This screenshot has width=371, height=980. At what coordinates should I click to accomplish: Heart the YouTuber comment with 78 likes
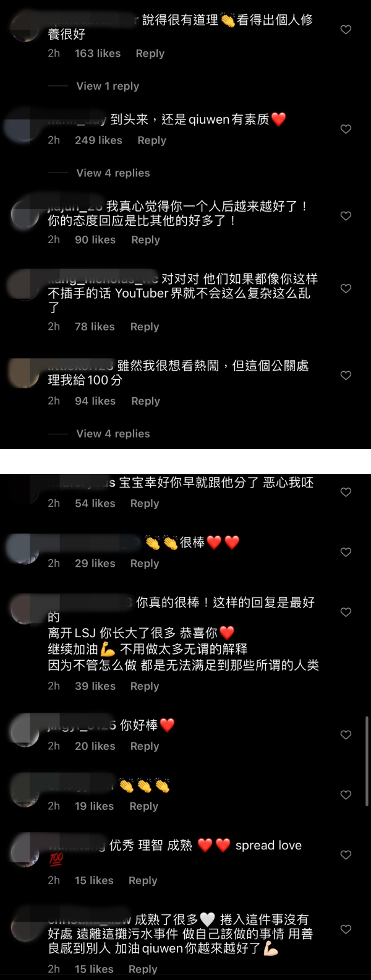pos(346,288)
